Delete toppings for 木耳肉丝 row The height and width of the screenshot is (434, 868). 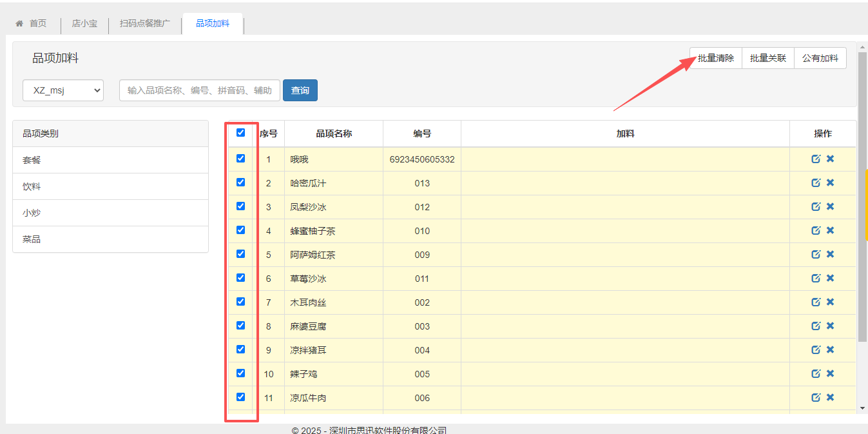(830, 302)
